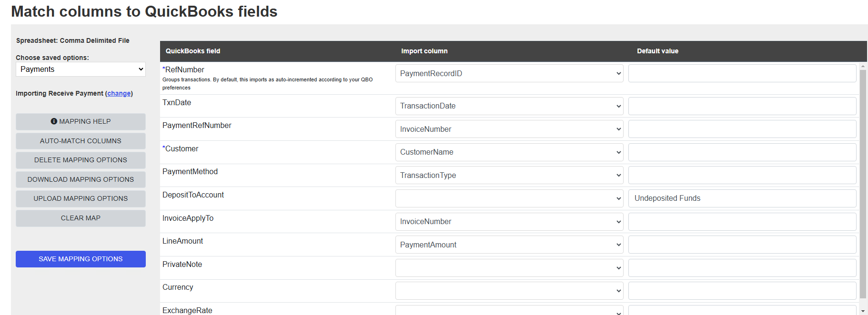Click the Clear Map button
Image resolution: width=868 pixels, height=315 pixels.
(81, 218)
